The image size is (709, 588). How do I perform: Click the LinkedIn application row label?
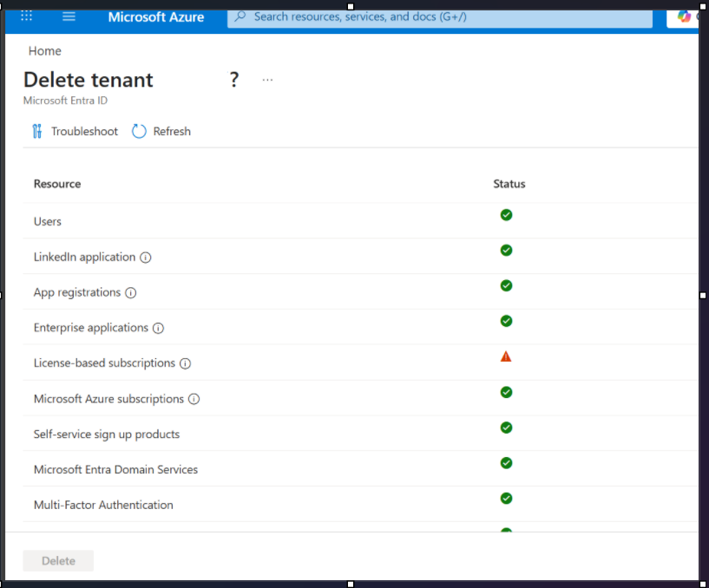pyautogui.click(x=84, y=258)
